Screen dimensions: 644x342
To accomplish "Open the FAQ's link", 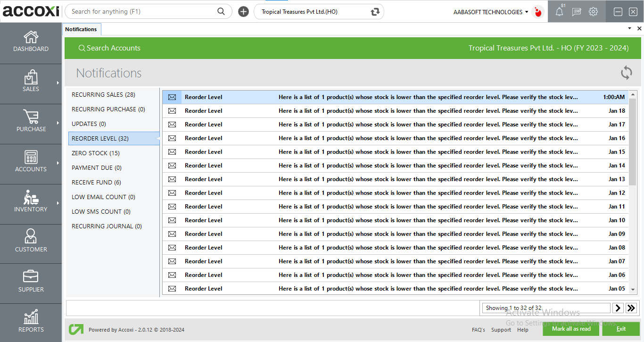I will tap(479, 330).
